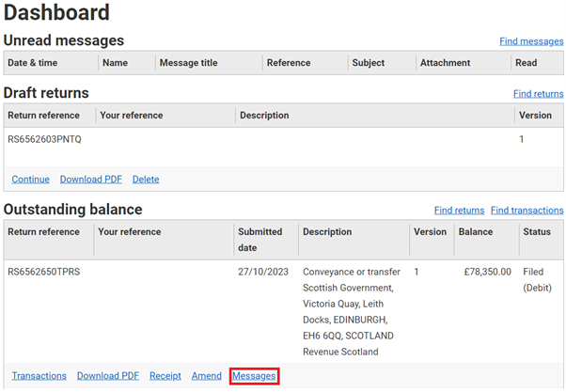566x392 pixels.
Task: Click Find returns beside Draft returns
Action: click(538, 94)
